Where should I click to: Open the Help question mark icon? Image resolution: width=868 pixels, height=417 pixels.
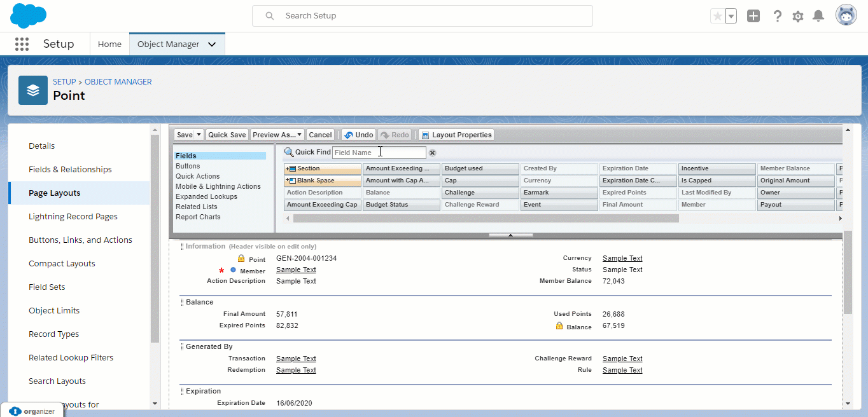point(777,16)
